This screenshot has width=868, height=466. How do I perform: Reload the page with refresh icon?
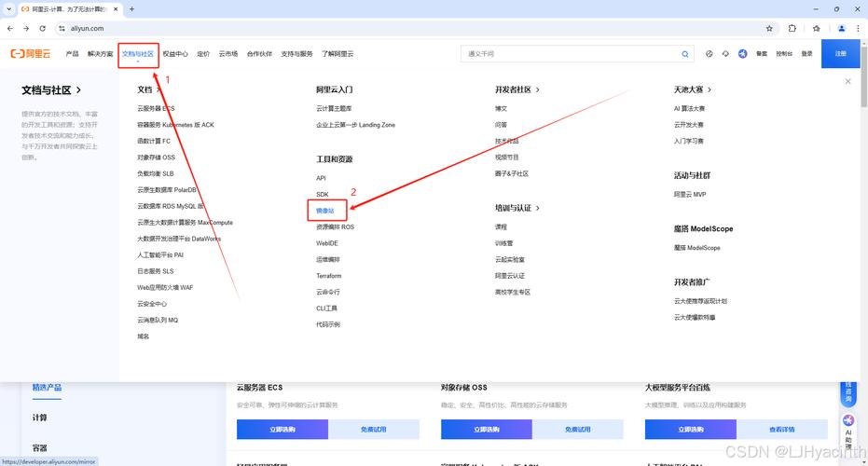coord(43,28)
